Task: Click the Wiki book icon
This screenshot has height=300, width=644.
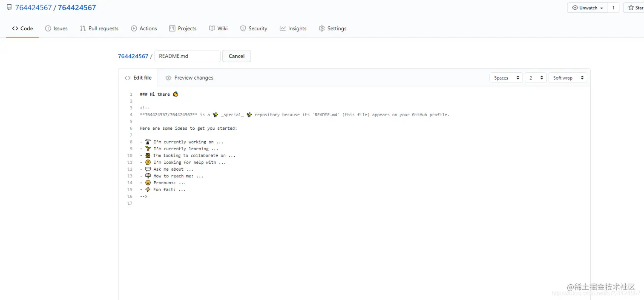Action: (x=212, y=29)
